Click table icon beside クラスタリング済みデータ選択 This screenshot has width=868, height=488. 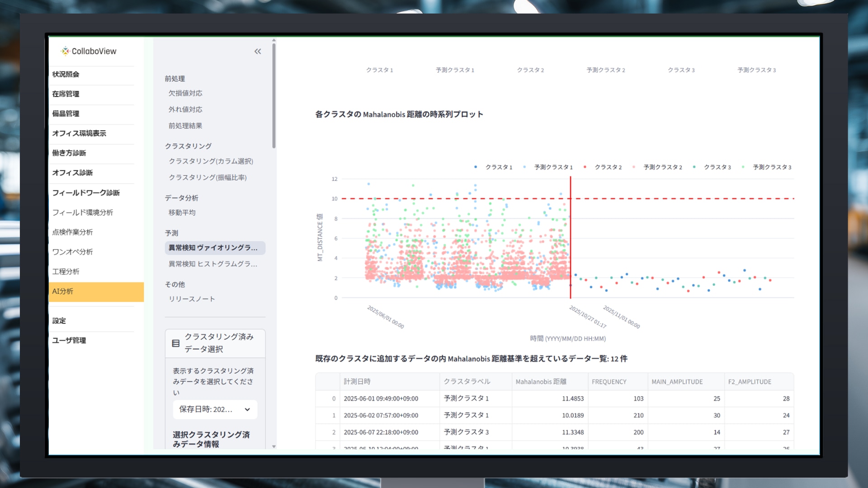176,343
